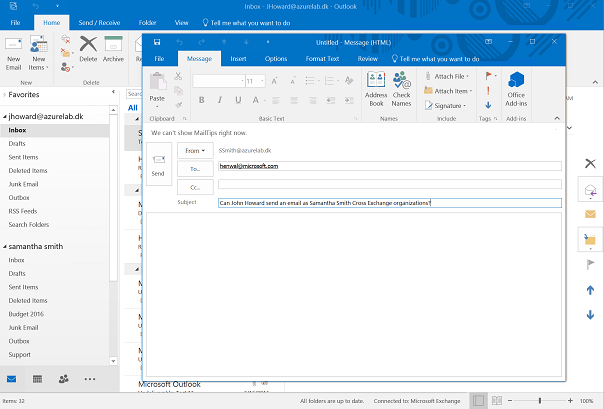Switch to Calendar view in navigation bar
This screenshot has width=604, height=409.
point(37,379)
